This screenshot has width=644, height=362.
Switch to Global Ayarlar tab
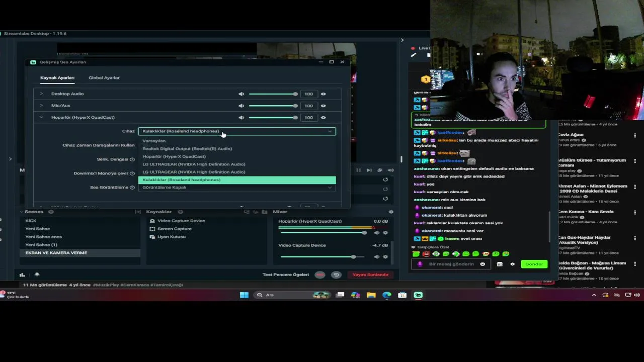pyautogui.click(x=104, y=78)
